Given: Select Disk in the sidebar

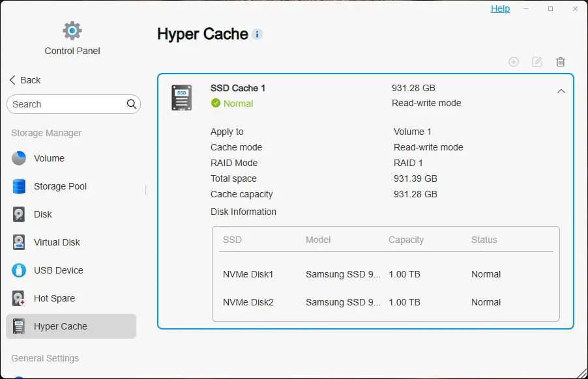Looking at the screenshot, I should click(x=42, y=214).
